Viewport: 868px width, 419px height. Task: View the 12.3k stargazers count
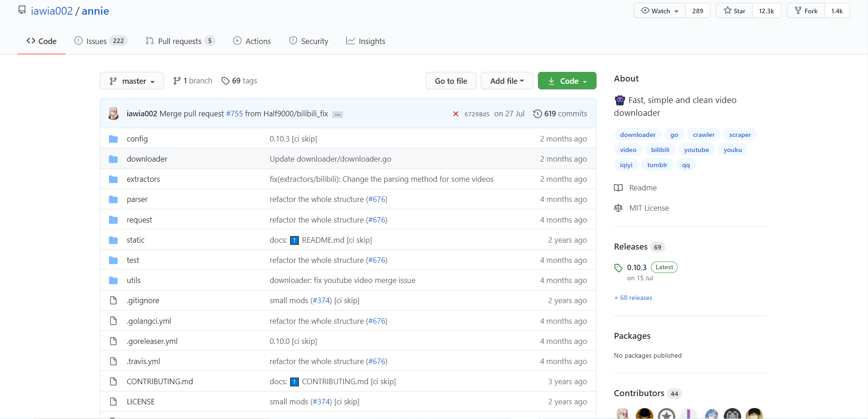[x=766, y=11]
